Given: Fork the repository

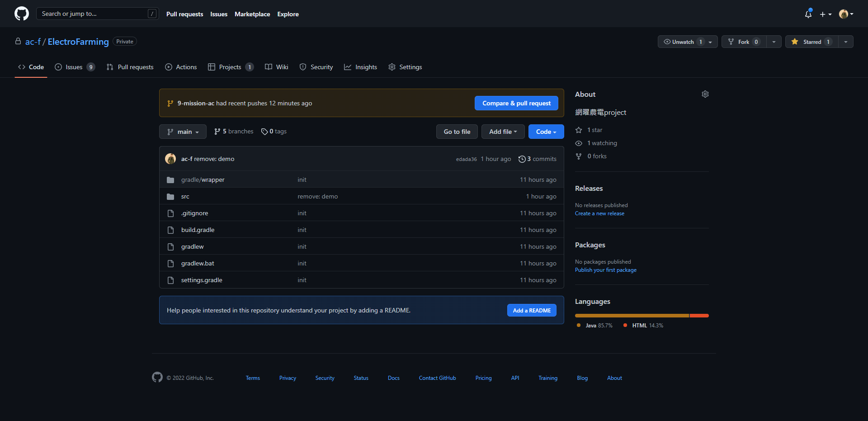Looking at the screenshot, I should pyautogui.click(x=744, y=42).
